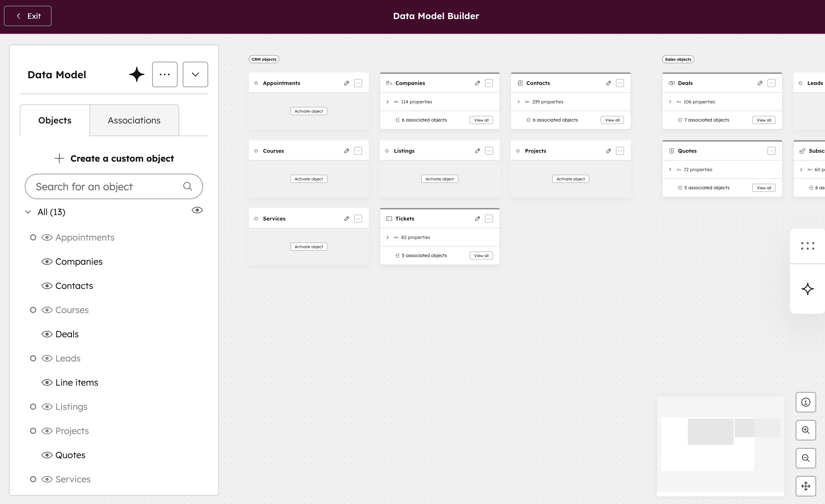Click the zoom out canvas button

click(x=806, y=458)
